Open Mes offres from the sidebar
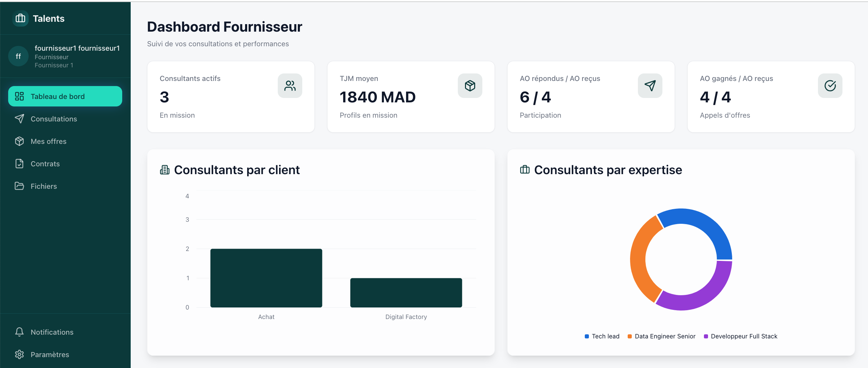Image resolution: width=868 pixels, height=368 pixels. click(48, 141)
